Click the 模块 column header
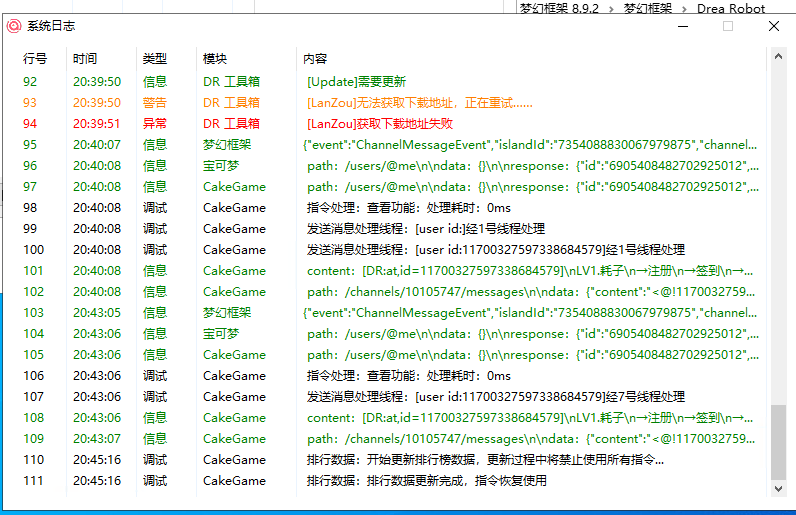Viewport: 796px width, 515px height. click(x=215, y=59)
